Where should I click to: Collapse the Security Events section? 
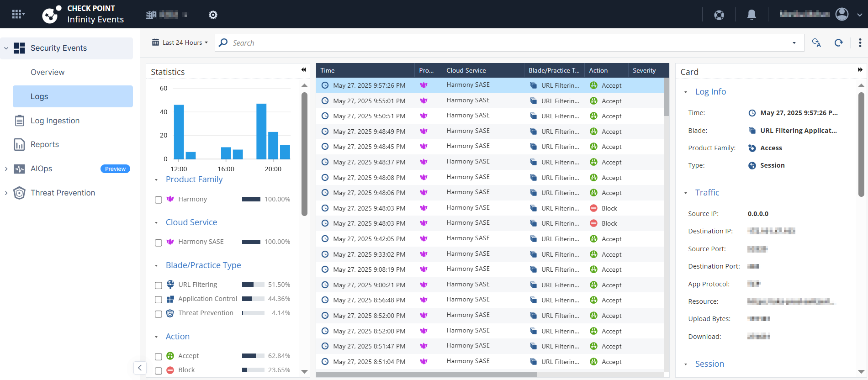tap(6, 48)
